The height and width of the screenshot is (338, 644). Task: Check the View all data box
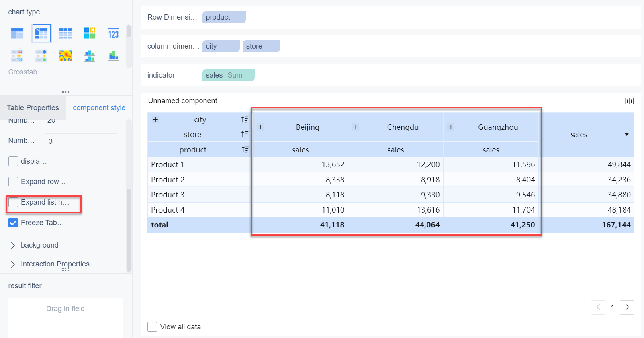152,327
